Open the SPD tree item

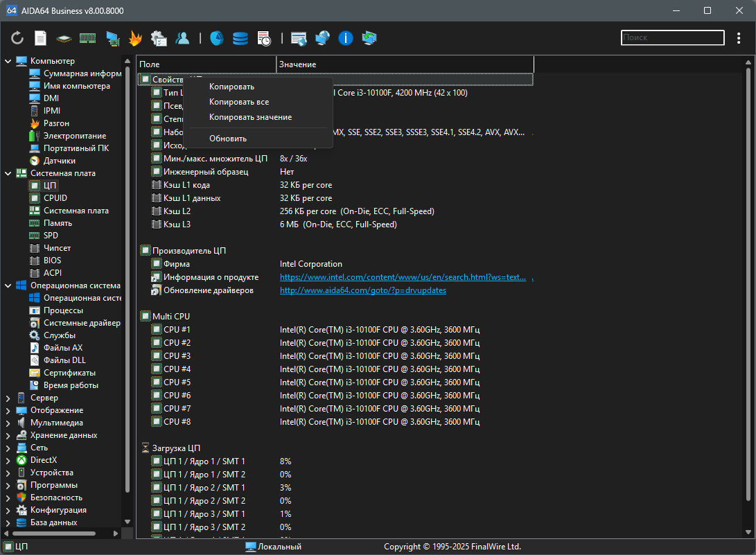(x=51, y=236)
